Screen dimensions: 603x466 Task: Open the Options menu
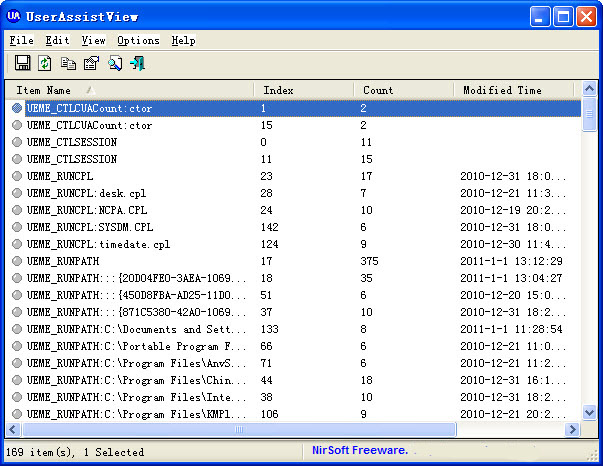pyautogui.click(x=138, y=41)
